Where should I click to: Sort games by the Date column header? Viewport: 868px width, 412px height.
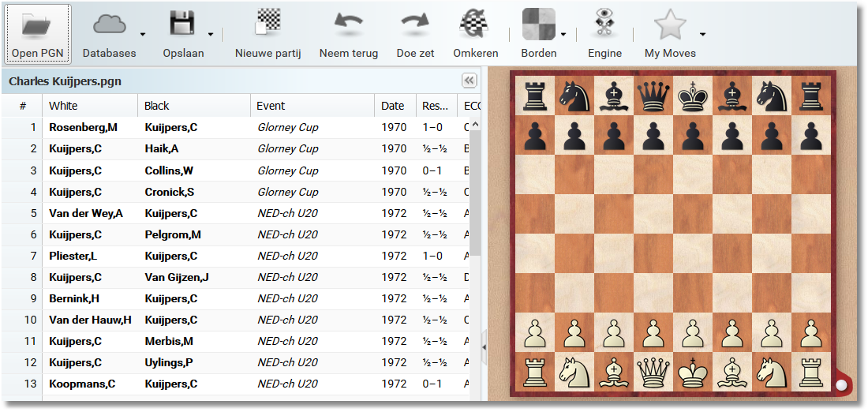pos(393,106)
